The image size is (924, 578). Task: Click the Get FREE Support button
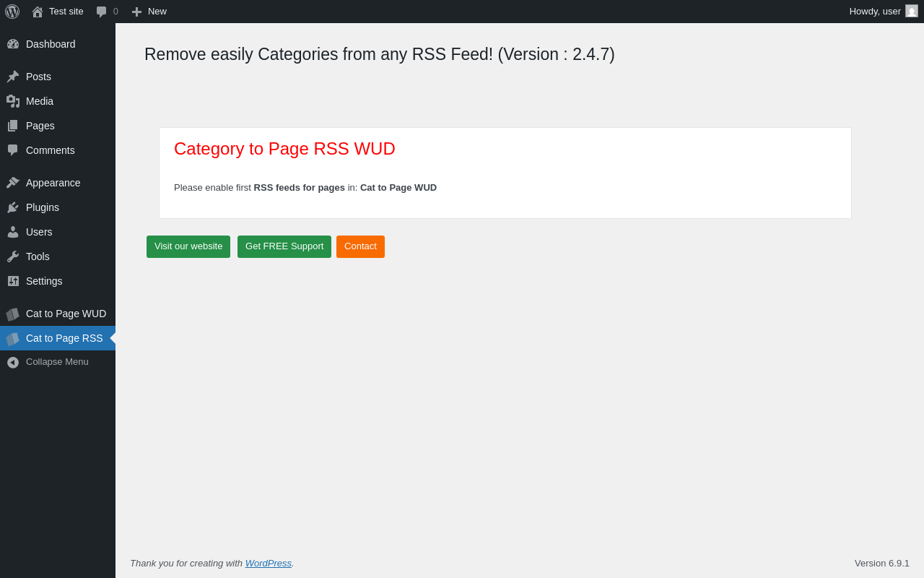click(x=284, y=246)
